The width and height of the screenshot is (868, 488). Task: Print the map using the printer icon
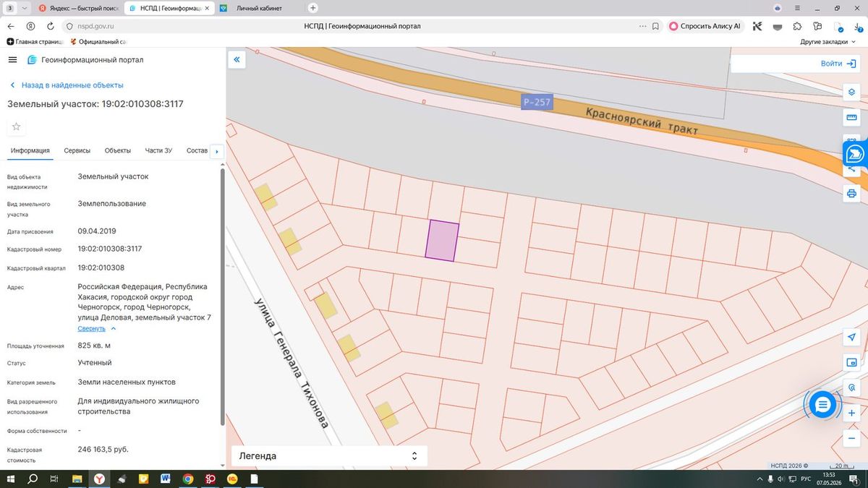(x=851, y=193)
